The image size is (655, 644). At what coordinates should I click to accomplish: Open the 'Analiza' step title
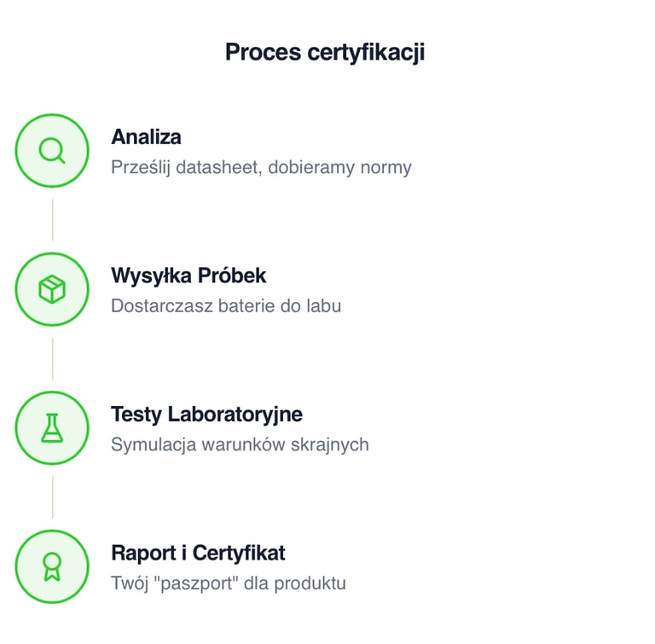click(x=146, y=136)
